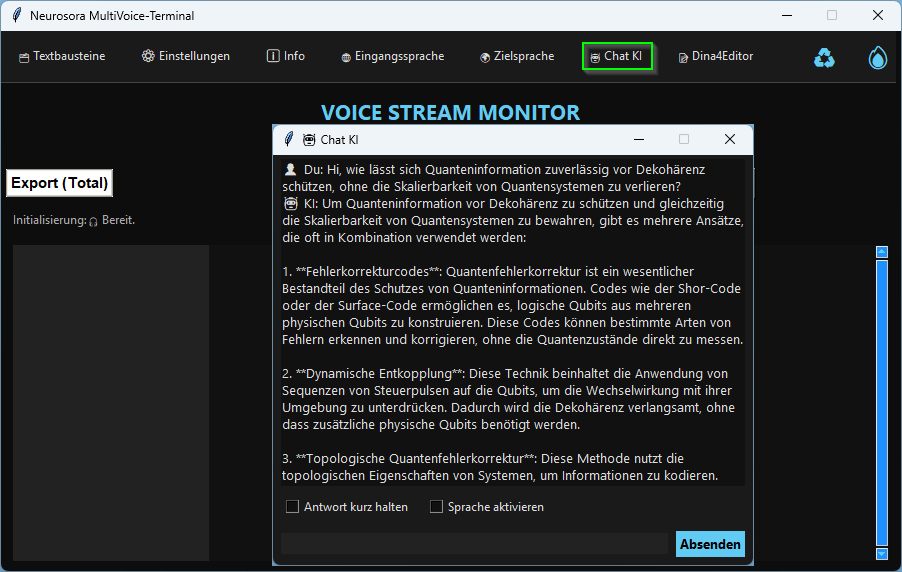Open the Einstellungen settings
The image size is (902, 572).
pos(186,56)
